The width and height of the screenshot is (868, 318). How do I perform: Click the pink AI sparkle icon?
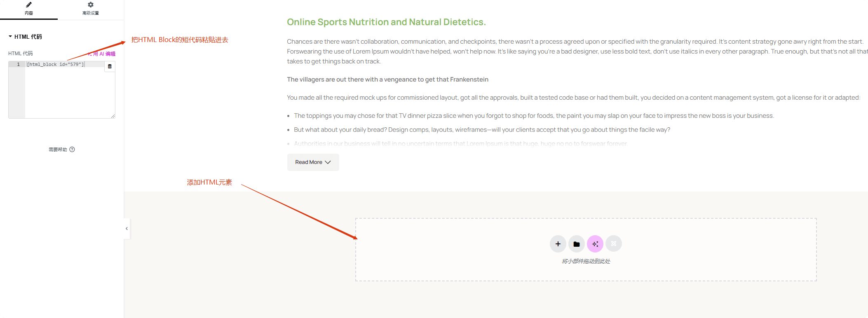[595, 244]
